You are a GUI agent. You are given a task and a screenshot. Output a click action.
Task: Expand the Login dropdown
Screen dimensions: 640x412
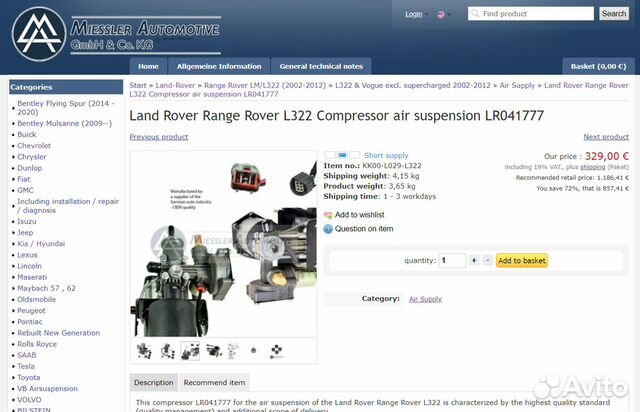[416, 14]
